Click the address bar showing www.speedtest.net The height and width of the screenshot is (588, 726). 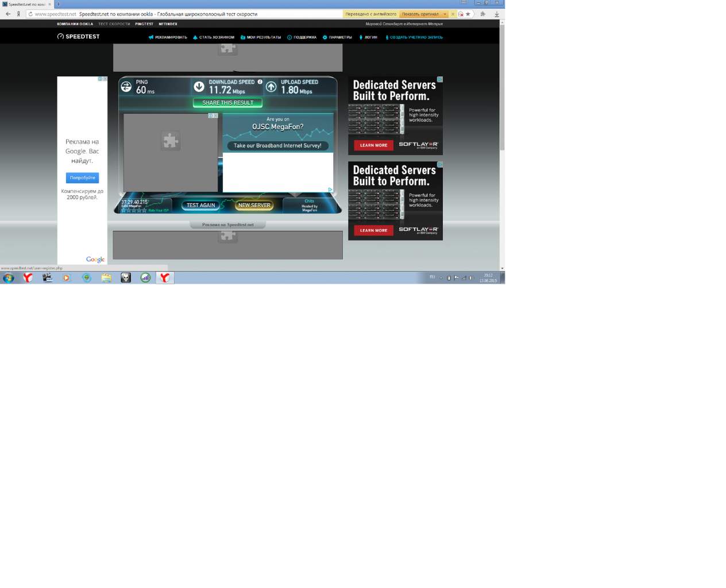click(x=184, y=14)
